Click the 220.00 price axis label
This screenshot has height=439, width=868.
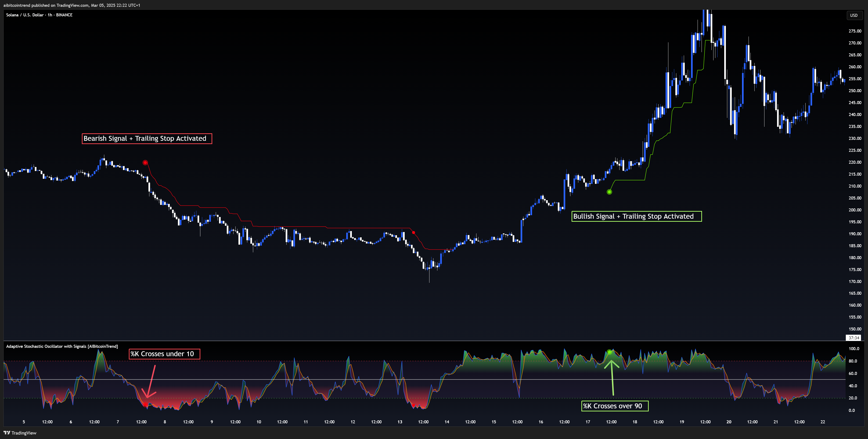pos(855,162)
